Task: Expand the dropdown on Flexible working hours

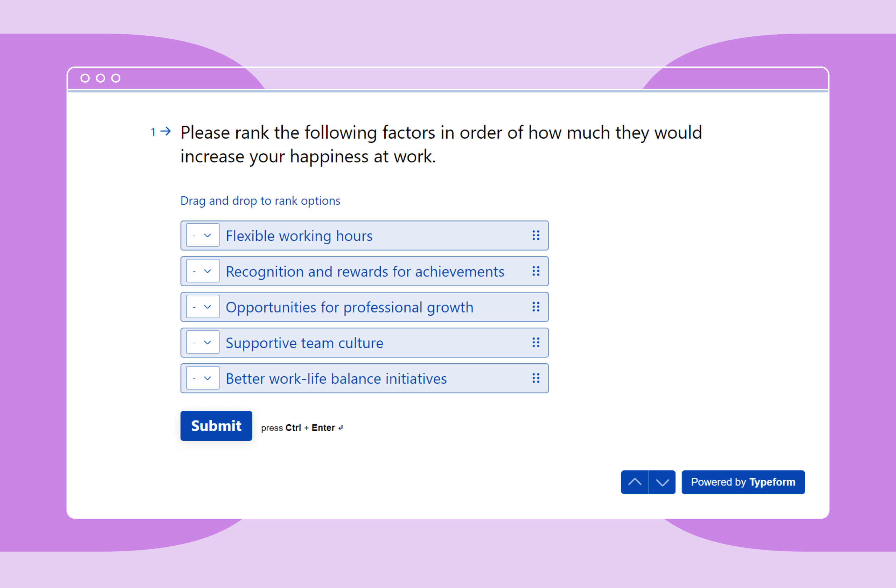Action: 207,235
